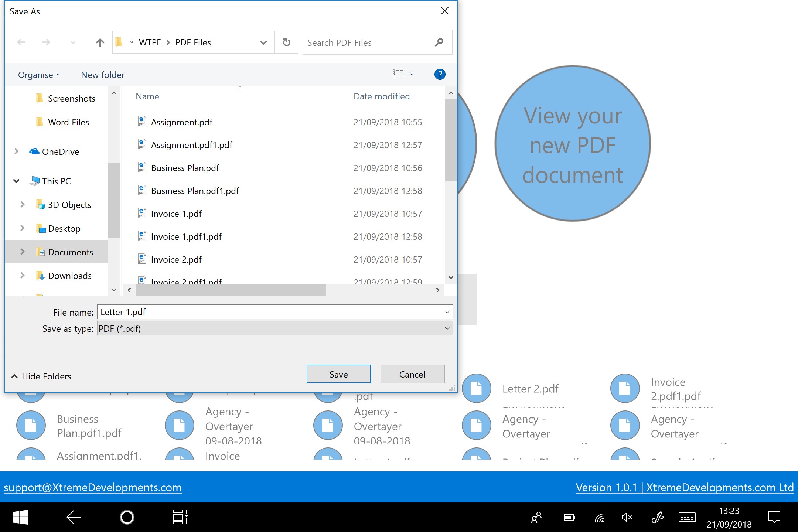Collapse the This PC tree node
This screenshot has width=798, height=532.
(x=16, y=181)
